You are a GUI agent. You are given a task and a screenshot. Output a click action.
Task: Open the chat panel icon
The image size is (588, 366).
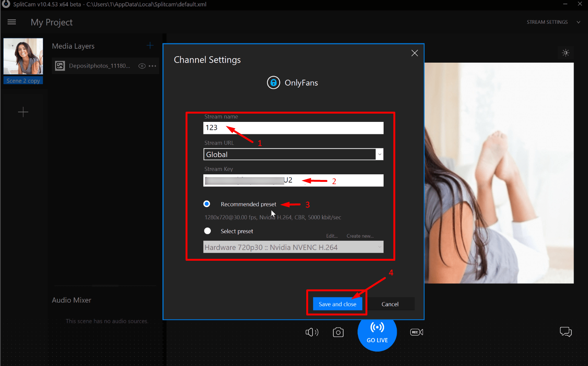click(x=566, y=332)
